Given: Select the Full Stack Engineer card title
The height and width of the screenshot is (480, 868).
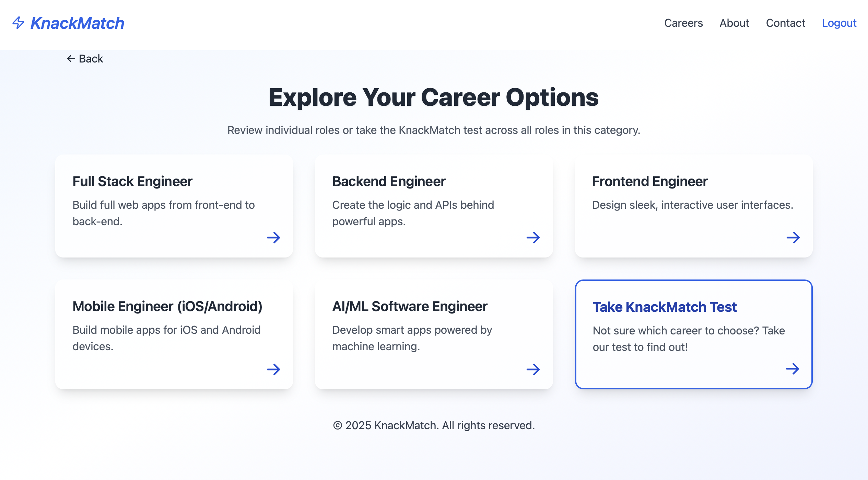Looking at the screenshot, I should pos(132,181).
